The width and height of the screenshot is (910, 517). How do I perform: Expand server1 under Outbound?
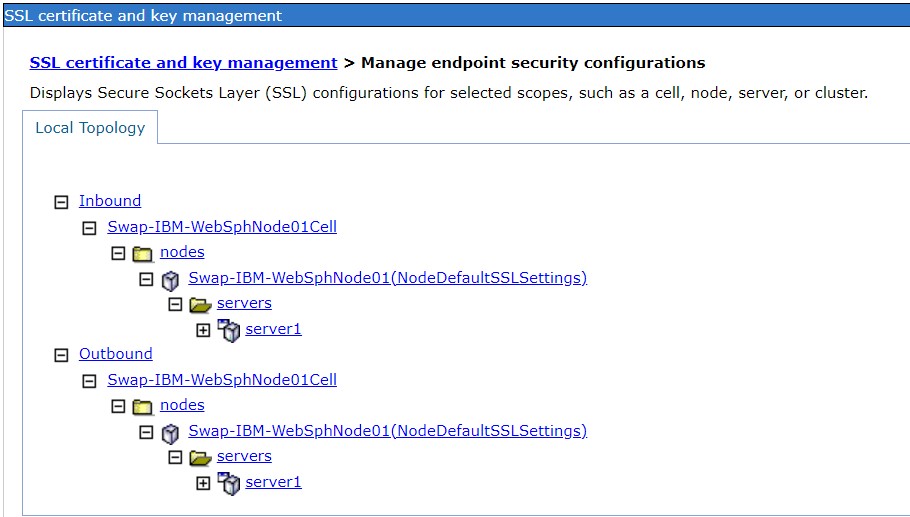click(203, 483)
